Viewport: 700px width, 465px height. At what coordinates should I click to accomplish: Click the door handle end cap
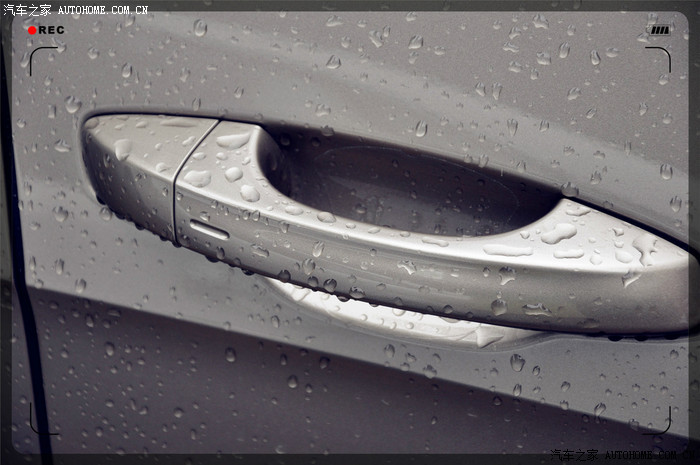click(x=130, y=170)
